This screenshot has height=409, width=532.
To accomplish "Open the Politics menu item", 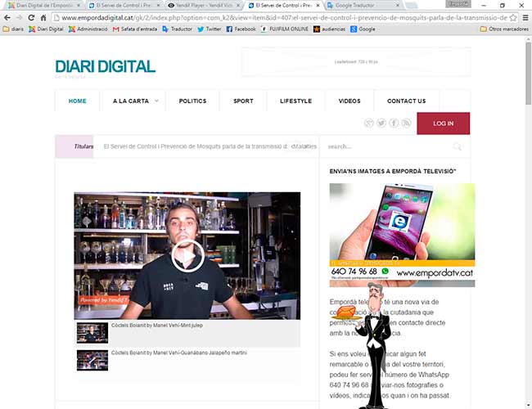I will coord(192,101).
